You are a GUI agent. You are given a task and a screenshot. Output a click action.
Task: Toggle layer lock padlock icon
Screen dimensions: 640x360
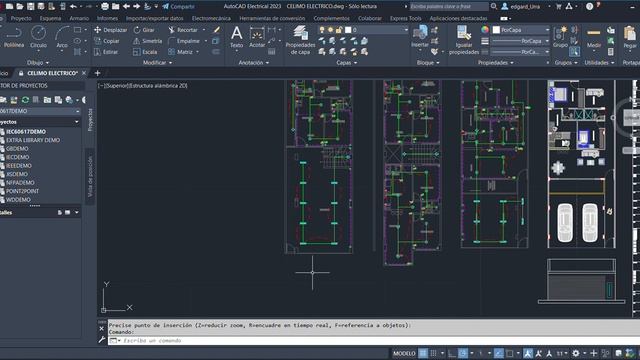(x=339, y=30)
